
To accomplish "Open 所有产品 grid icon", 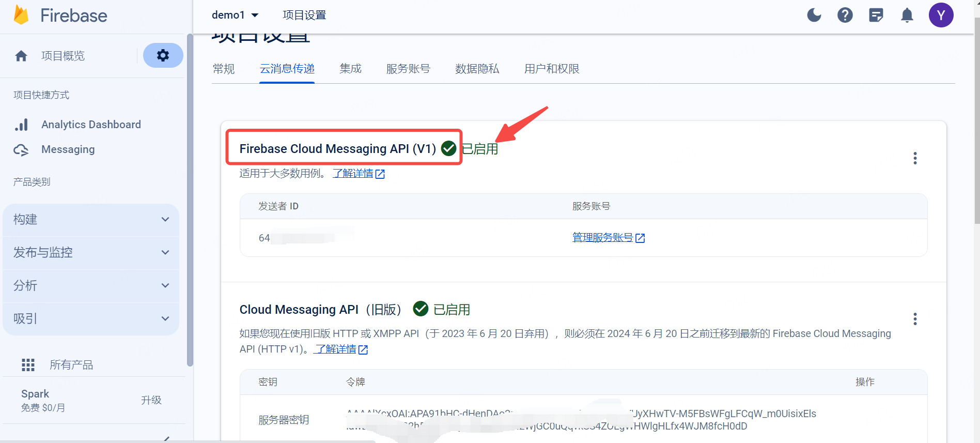I will (x=28, y=365).
